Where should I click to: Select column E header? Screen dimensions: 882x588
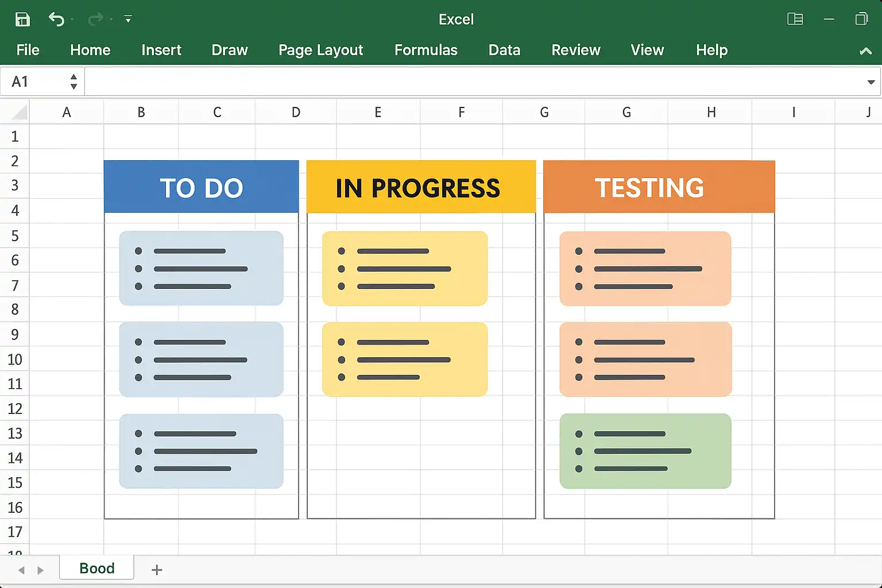coord(378,112)
